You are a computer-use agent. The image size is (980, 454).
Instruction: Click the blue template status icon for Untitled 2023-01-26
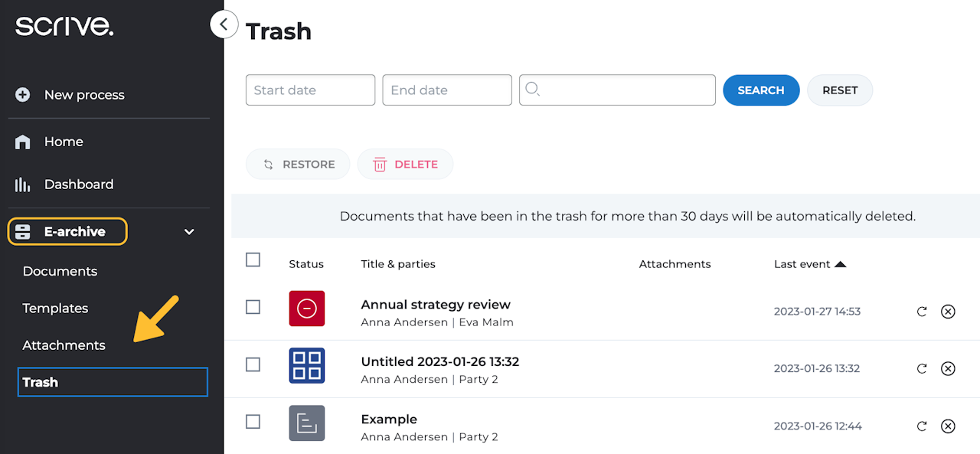pyautogui.click(x=307, y=366)
